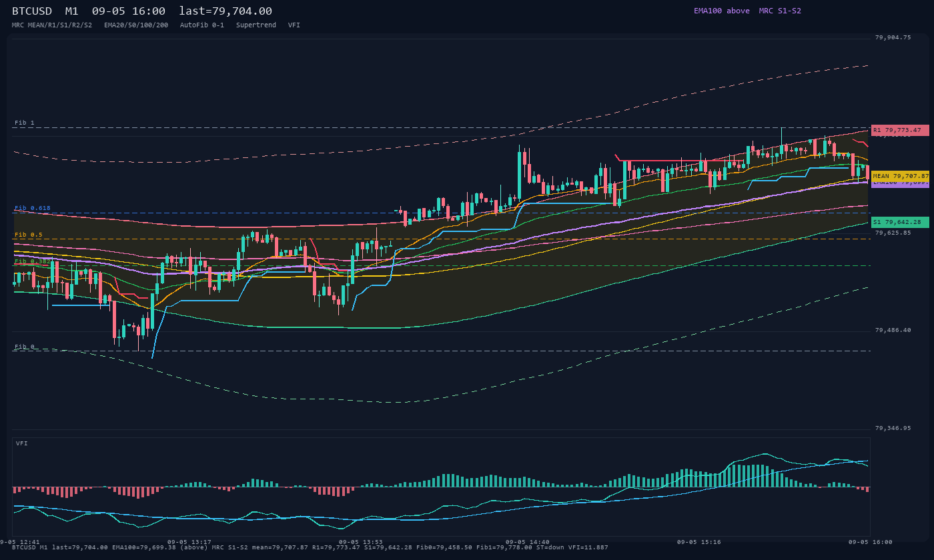Screen dimensions: 934x560
Task: Select the Fib 0.618 level label
Action: tap(33, 208)
